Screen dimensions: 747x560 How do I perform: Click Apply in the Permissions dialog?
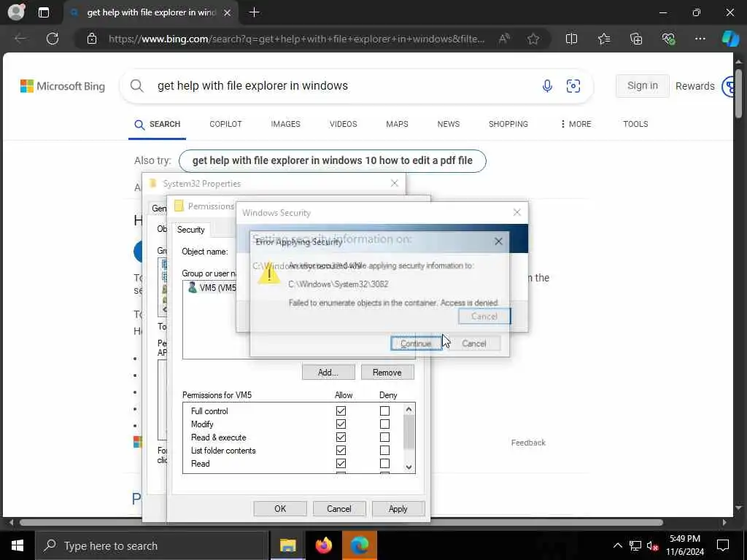click(x=398, y=508)
